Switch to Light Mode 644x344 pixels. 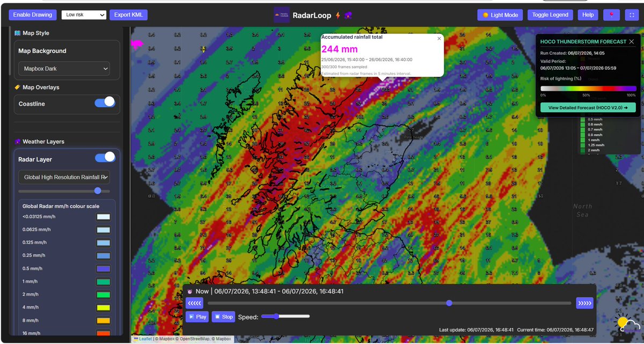500,15
